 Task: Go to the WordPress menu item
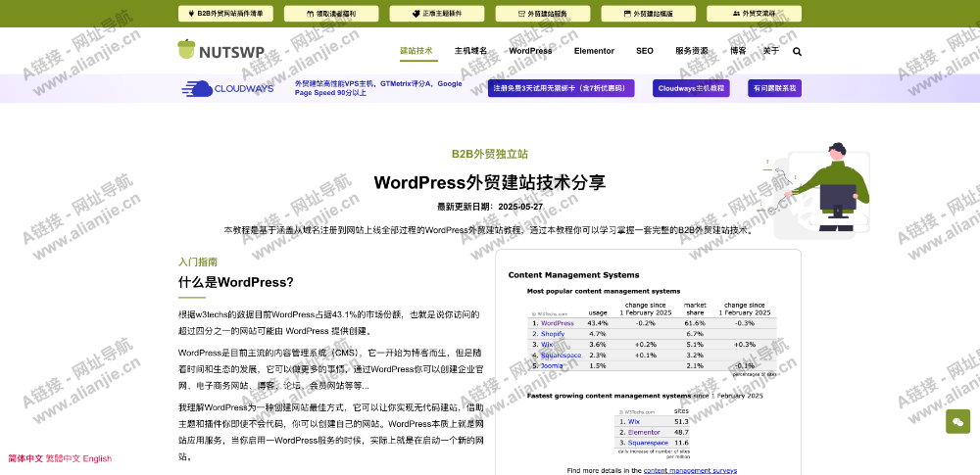click(530, 51)
